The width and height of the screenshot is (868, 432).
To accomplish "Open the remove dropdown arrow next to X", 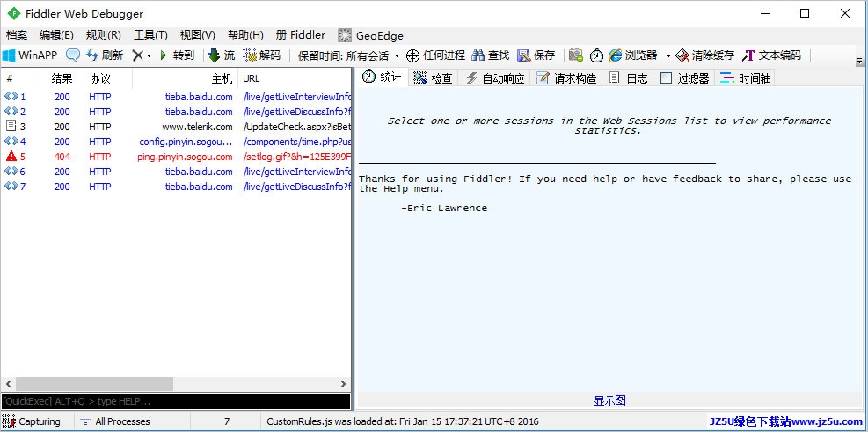I will click(149, 56).
